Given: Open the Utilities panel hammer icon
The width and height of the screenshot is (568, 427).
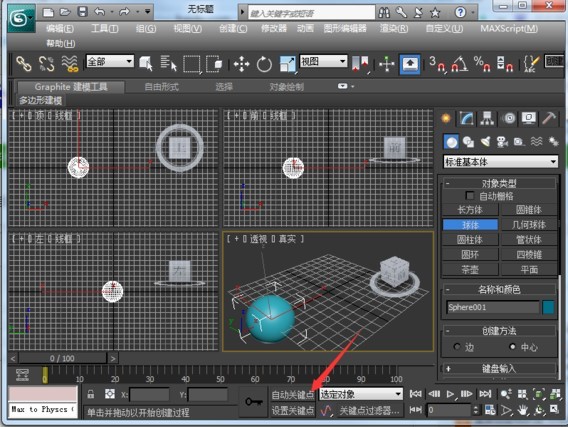Looking at the screenshot, I should (x=549, y=118).
